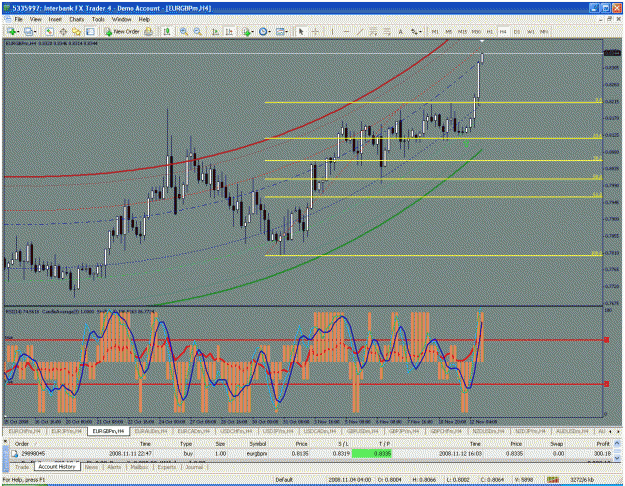Select the Vertical Line drawing tool
625x486 pixels.
pyautogui.click(x=332, y=31)
